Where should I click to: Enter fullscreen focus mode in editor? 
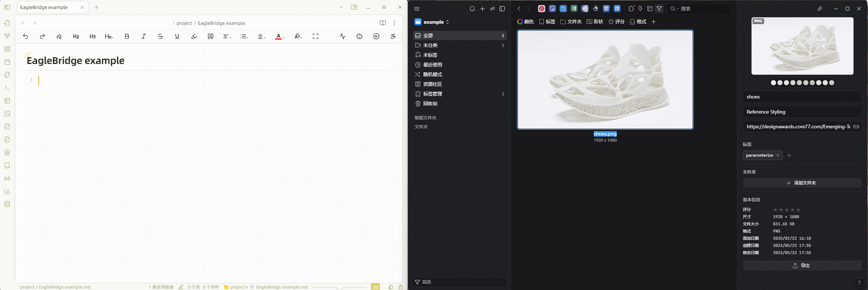click(x=316, y=36)
